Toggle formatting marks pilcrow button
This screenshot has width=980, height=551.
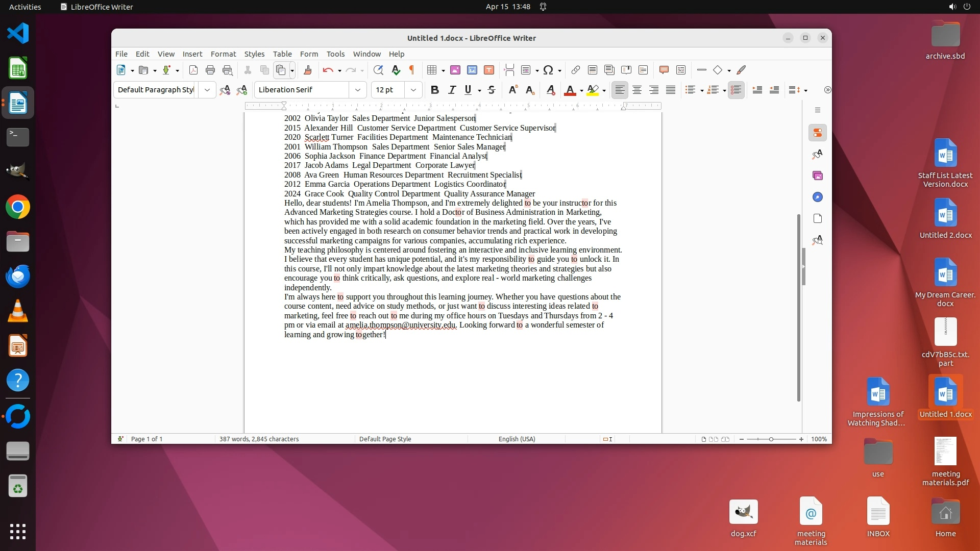coord(412,70)
